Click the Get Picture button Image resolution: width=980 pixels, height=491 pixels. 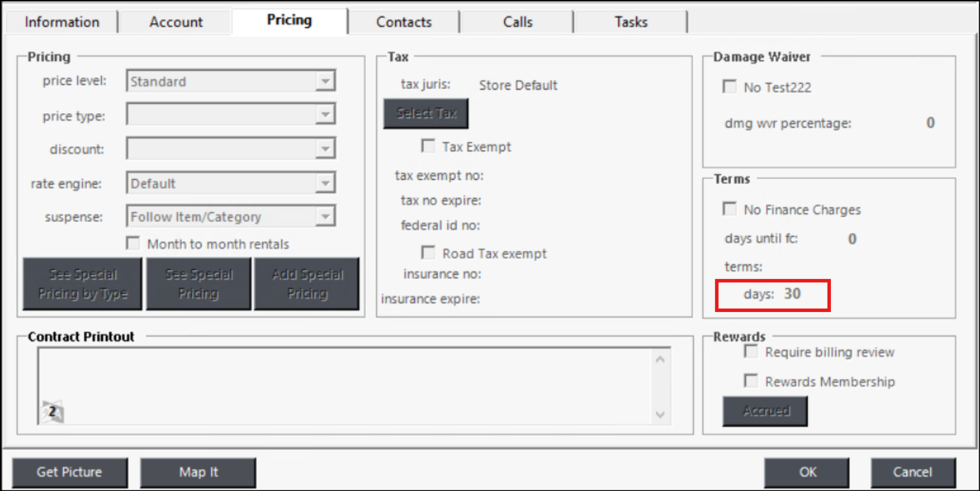[x=69, y=472]
